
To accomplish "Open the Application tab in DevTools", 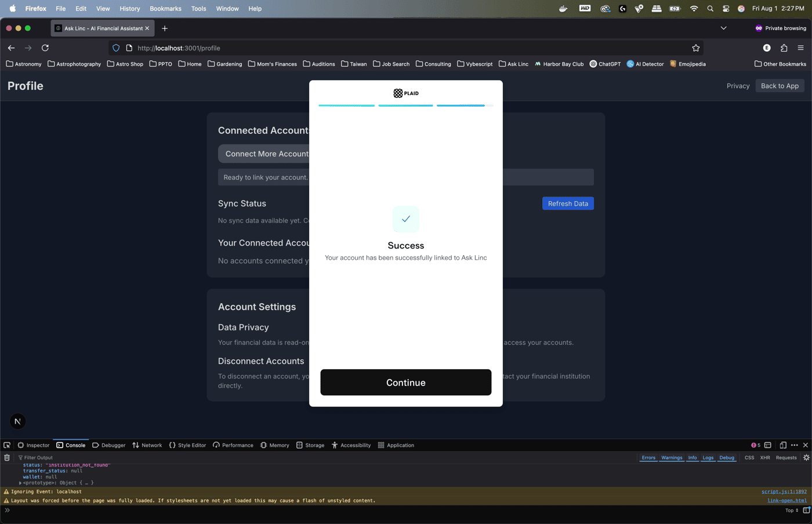I will coord(396,445).
